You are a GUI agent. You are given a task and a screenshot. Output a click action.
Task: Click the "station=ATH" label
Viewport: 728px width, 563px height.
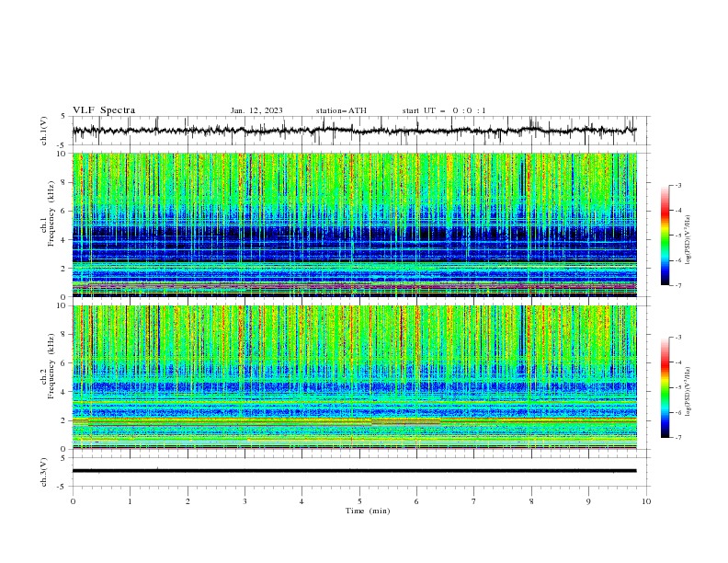(x=341, y=110)
